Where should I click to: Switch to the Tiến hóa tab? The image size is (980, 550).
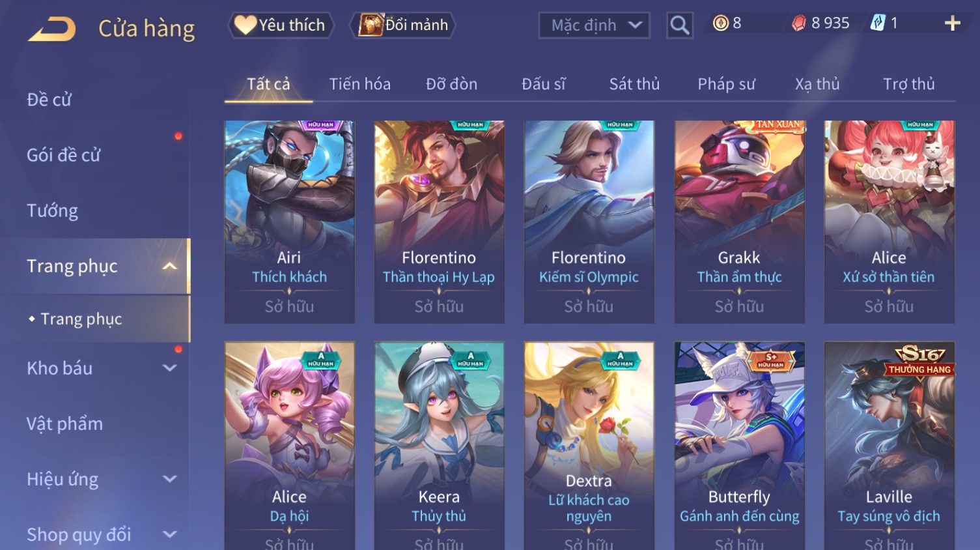click(x=359, y=84)
